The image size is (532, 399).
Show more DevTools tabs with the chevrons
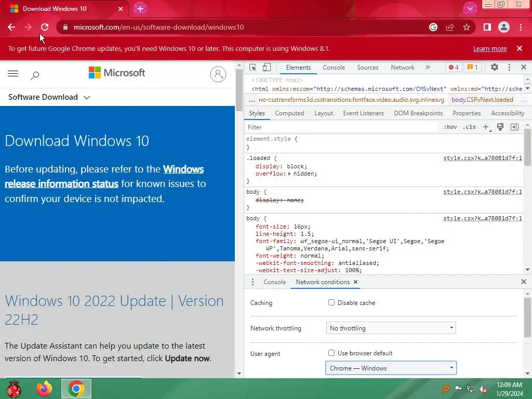[x=428, y=67]
